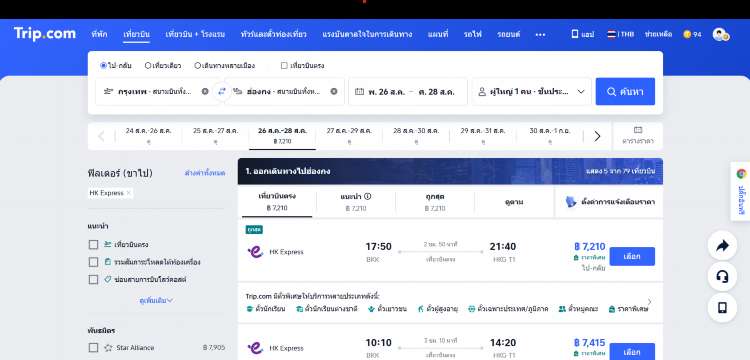Click the Thailand flag THB currency selector
Image resolution: width=750 pixels, height=360 pixels.
[x=620, y=34]
